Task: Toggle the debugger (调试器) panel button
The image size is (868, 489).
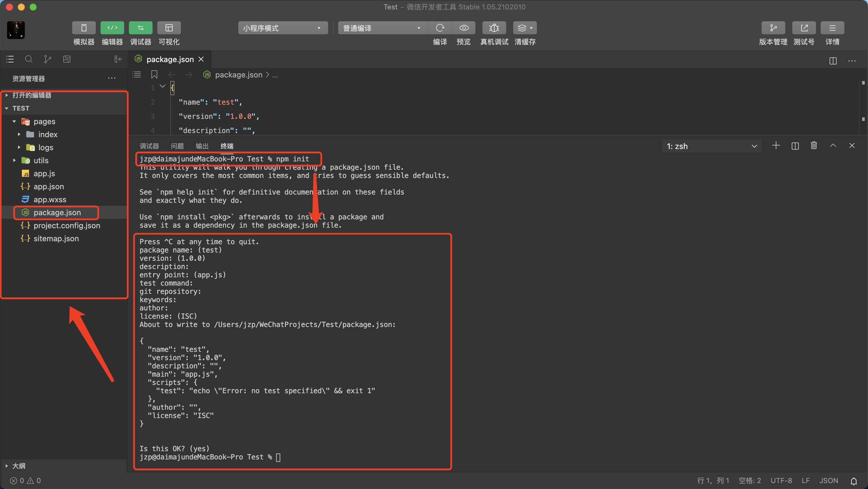Action: pyautogui.click(x=140, y=27)
